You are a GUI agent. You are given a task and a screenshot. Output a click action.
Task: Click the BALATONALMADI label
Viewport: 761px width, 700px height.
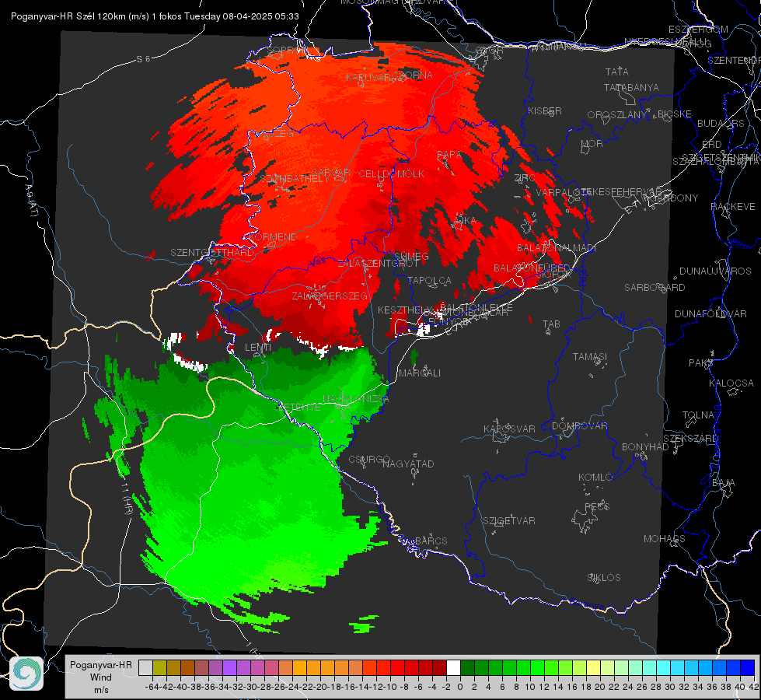(x=557, y=248)
